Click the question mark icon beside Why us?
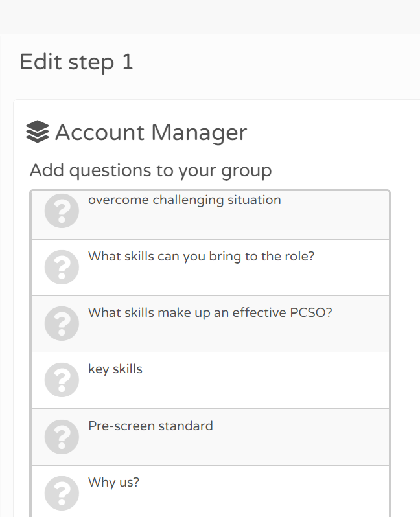Screen dimensions: 420x517 62,493
